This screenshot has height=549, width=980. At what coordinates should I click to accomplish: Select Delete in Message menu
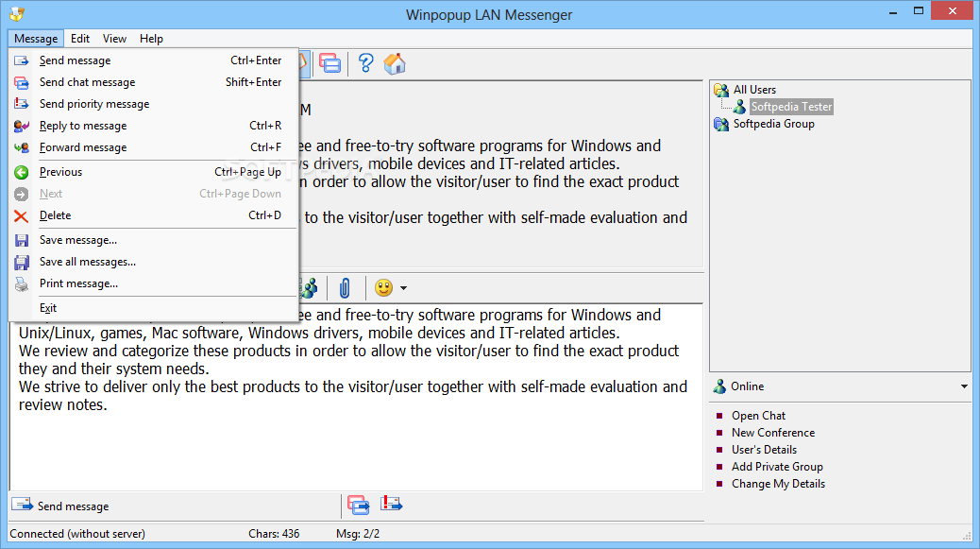155,215
